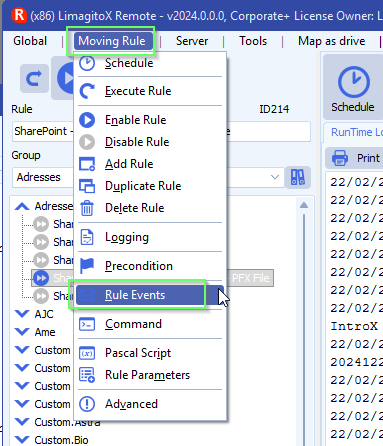Expand the AJC group in the tree
The height and width of the screenshot is (446, 383).
click(22, 314)
